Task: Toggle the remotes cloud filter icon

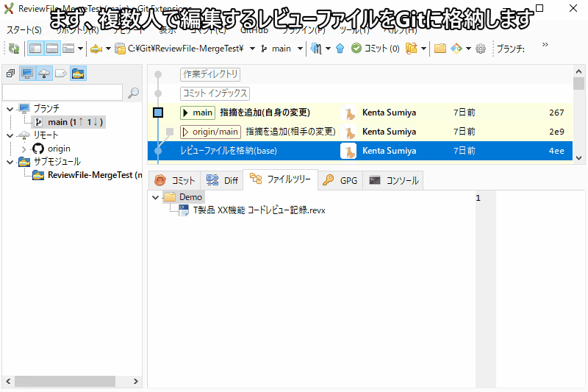Action: tap(44, 74)
